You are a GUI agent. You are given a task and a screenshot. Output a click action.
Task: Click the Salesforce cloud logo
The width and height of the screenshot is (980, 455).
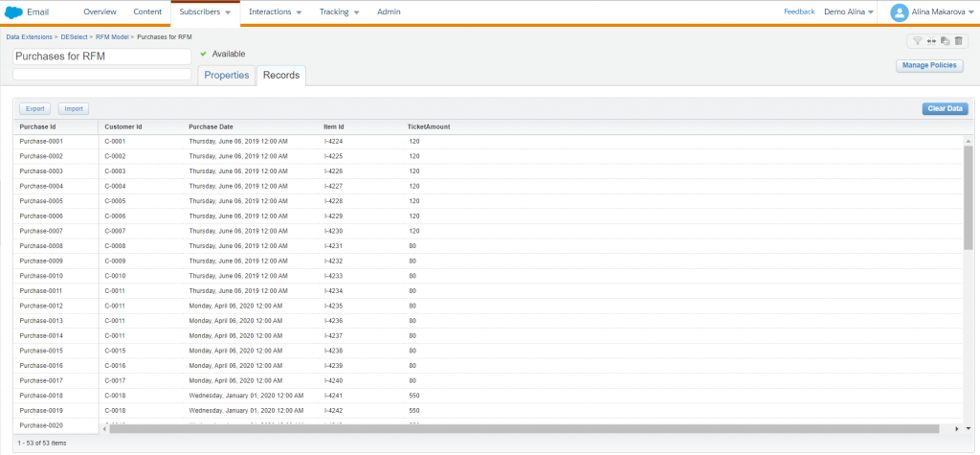[x=14, y=12]
